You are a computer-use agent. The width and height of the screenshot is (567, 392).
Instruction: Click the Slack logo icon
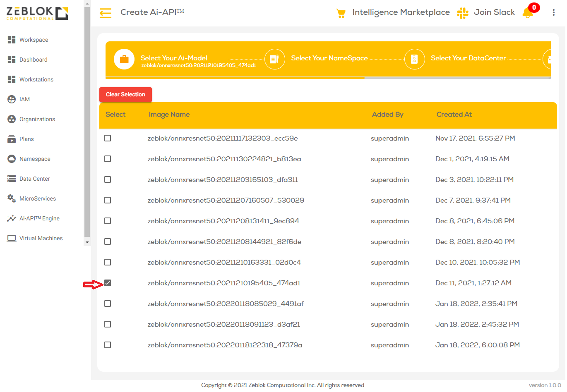pos(462,13)
